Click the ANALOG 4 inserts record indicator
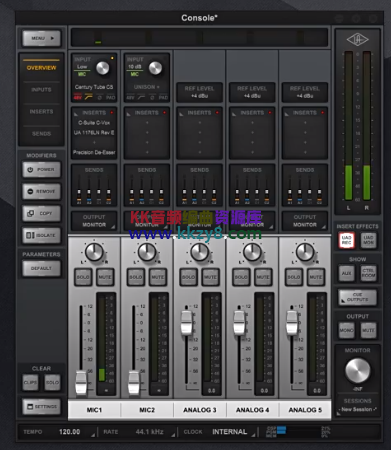The width and height of the screenshot is (391, 450). pyautogui.click(x=270, y=113)
